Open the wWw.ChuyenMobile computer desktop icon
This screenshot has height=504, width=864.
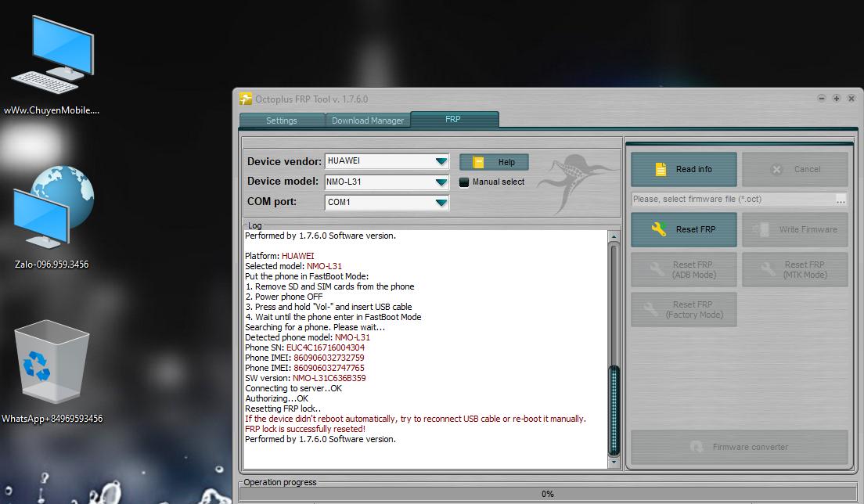[x=52, y=65]
